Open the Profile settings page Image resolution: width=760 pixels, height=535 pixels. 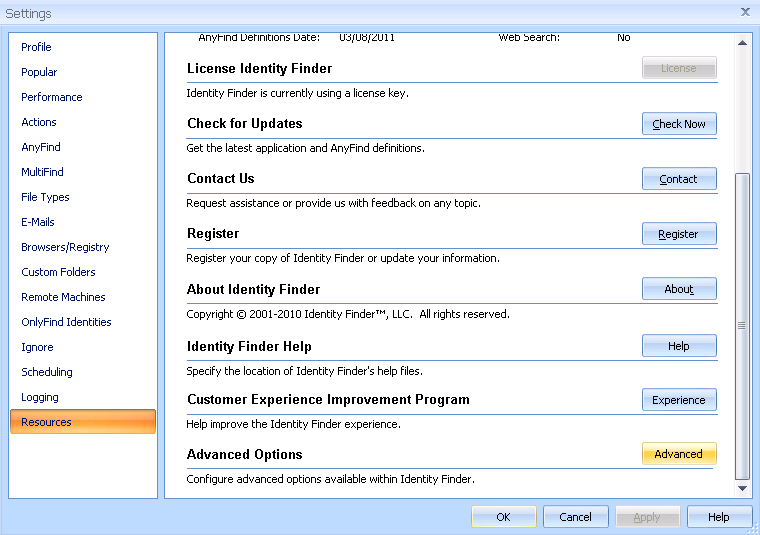coord(36,47)
